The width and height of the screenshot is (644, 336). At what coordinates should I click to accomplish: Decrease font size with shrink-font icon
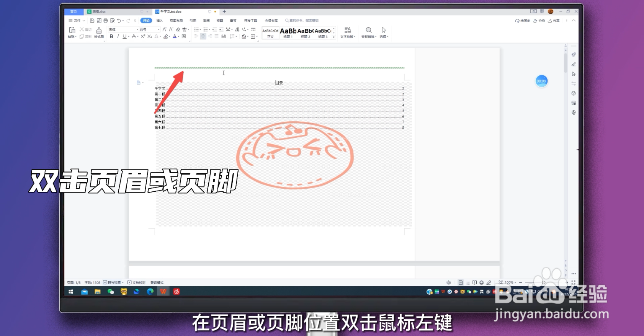click(171, 29)
